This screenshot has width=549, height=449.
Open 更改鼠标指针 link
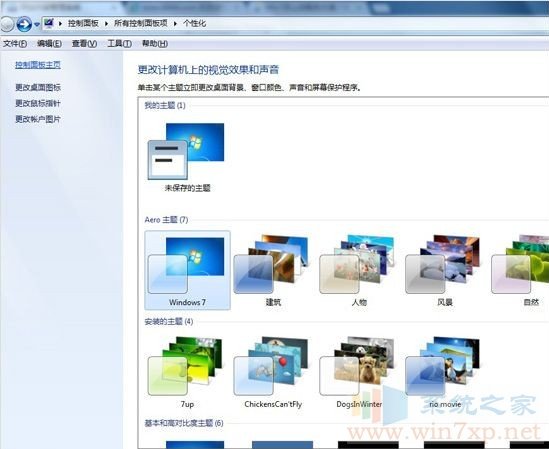point(38,103)
